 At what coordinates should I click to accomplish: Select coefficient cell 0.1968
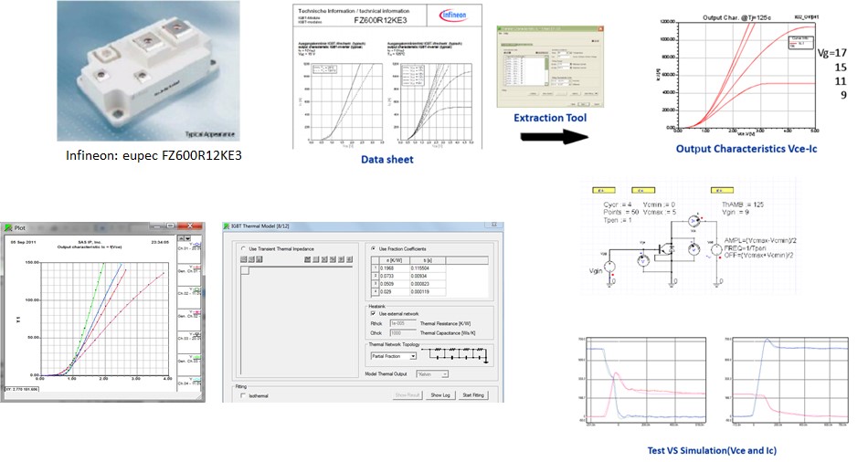click(394, 268)
